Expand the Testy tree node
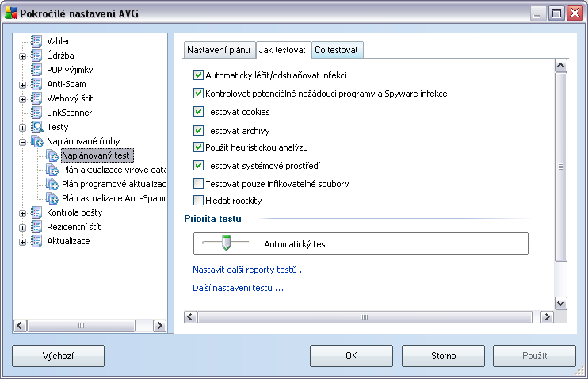The width and height of the screenshot is (588, 379). click(x=22, y=128)
